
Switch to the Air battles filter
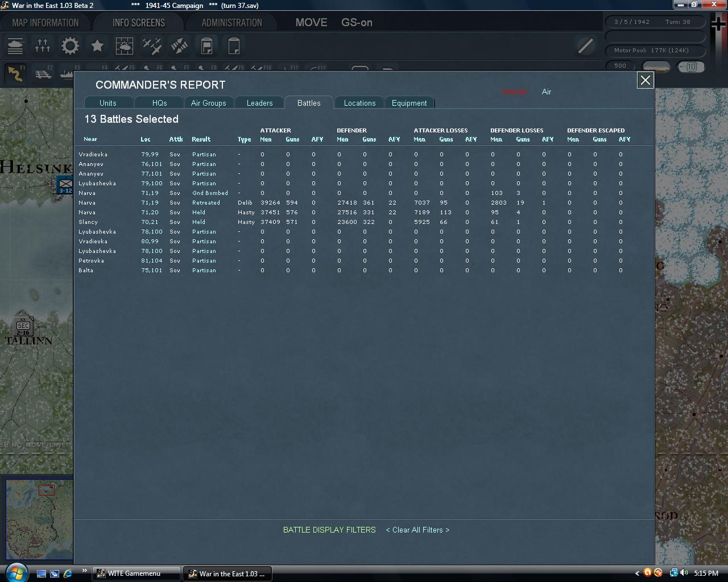point(547,92)
